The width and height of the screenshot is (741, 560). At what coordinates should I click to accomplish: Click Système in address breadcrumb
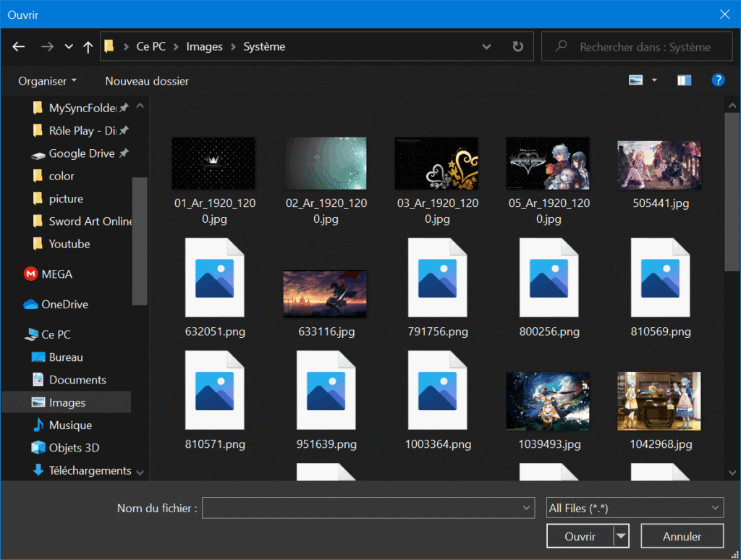(264, 46)
